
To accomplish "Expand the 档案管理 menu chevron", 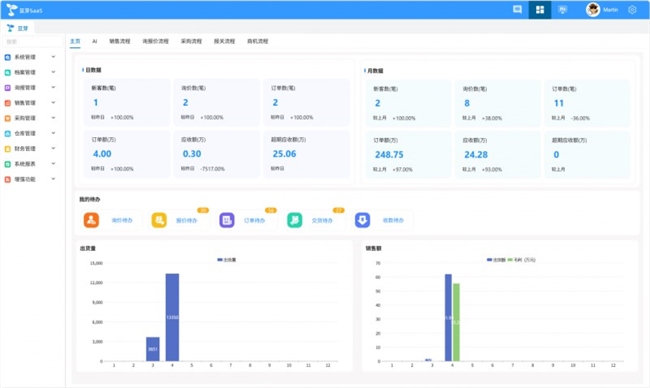I will (x=53, y=72).
